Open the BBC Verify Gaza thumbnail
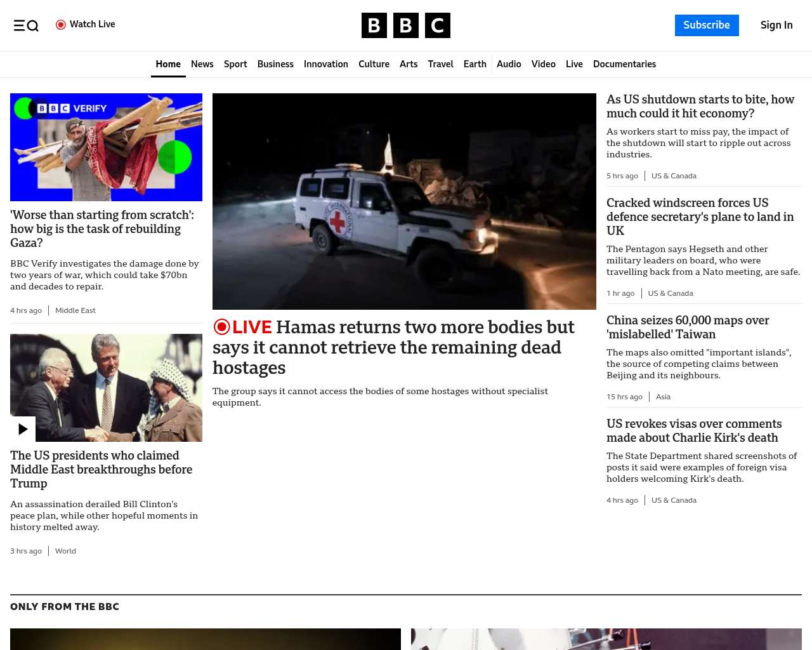Viewport: 812px width, 650px height. [106, 147]
